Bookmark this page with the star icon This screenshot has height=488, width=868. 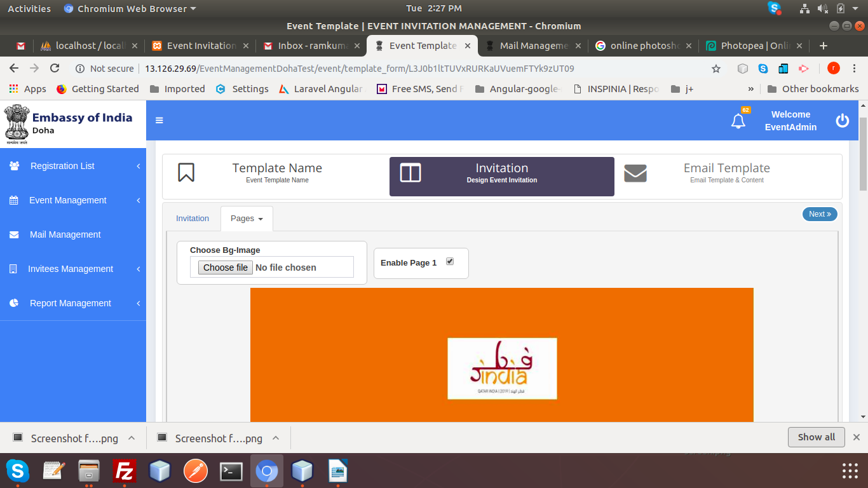[x=716, y=68]
